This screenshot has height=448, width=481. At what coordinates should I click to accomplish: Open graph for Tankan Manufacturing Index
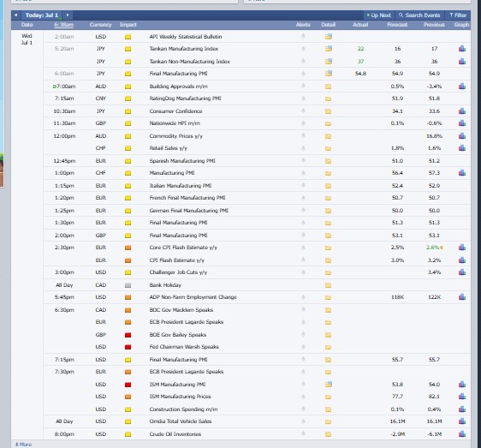(x=462, y=49)
